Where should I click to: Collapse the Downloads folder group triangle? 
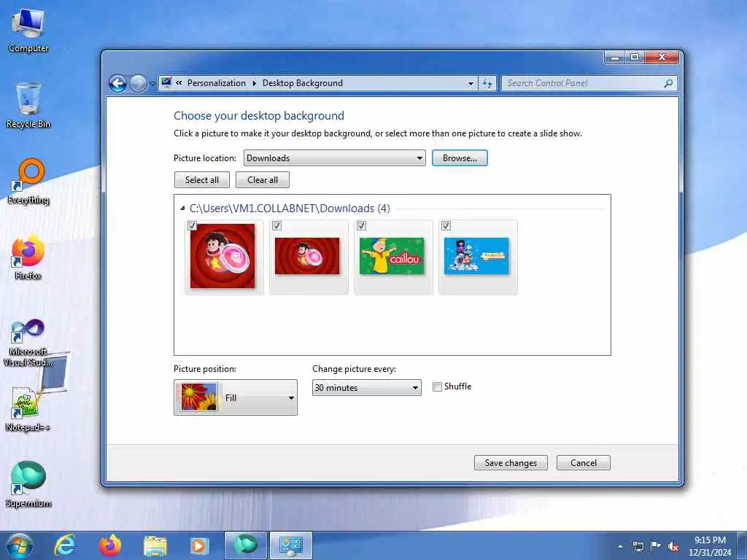(182, 208)
